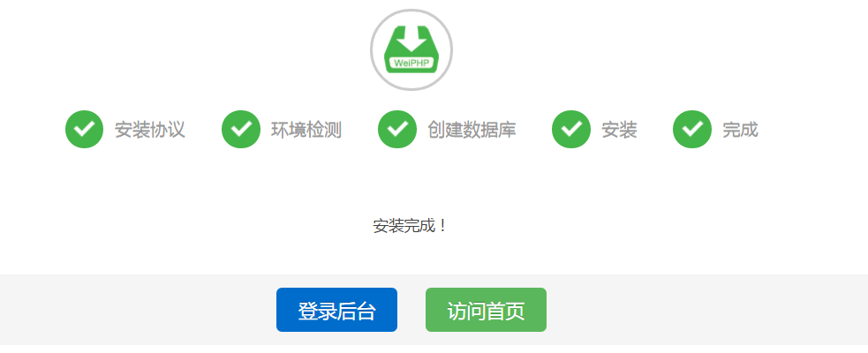Click the checkmark icon beside 安装协议

click(84, 130)
